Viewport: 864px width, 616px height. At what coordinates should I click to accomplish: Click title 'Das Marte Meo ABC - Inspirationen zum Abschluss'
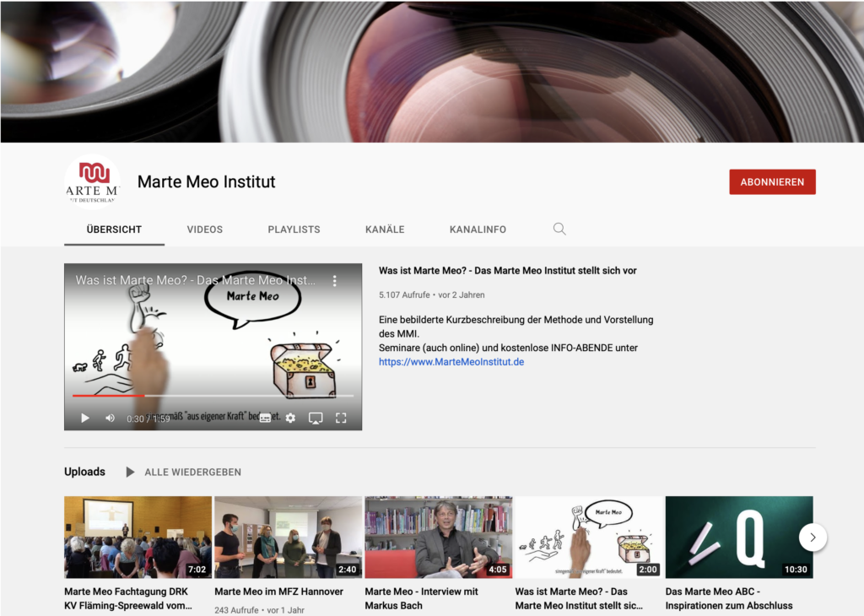click(x=729, y=598)
